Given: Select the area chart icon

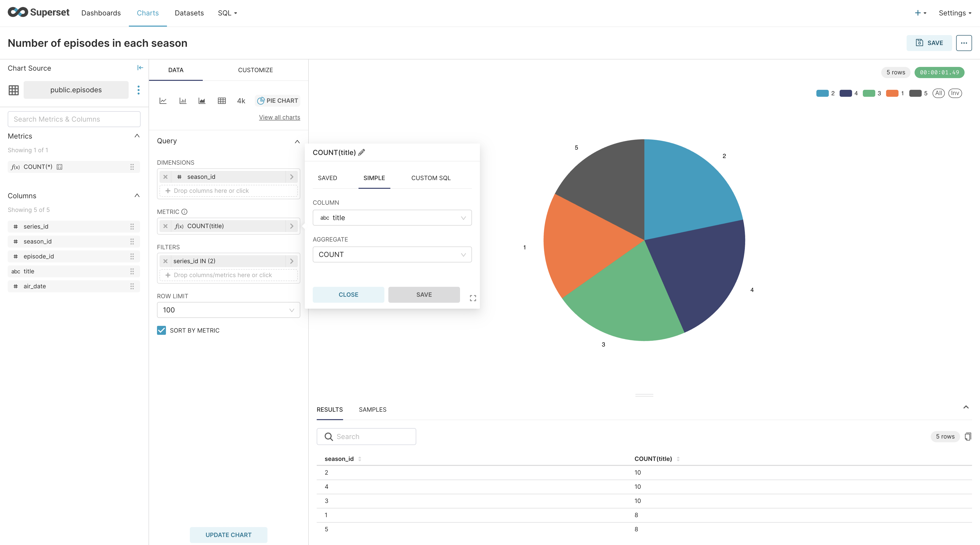Looking at the screenshot, I should click(x=202, y=101).
